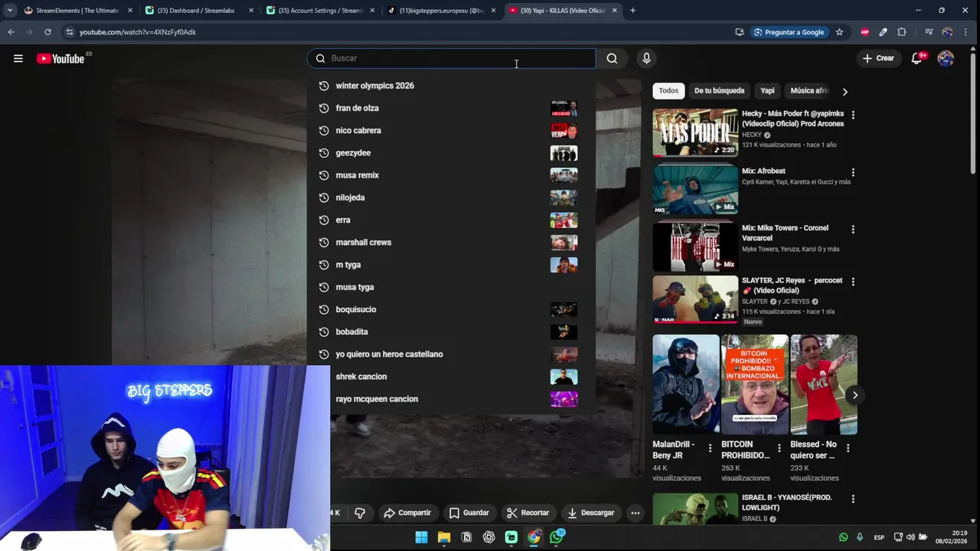The height and width of the screenshot is (551, 980).
Task: Click the Guardar save button
Action: click(x=469, y=513)
